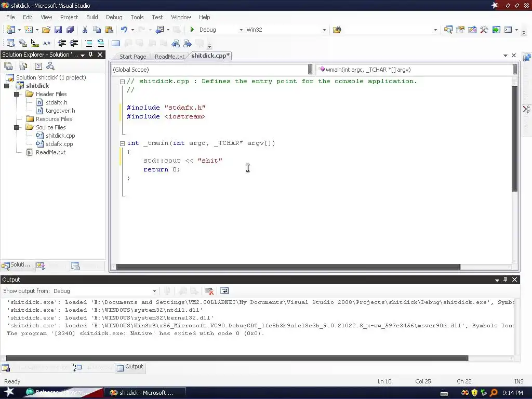The height and width of the screenshot is (399, 532).
Task: Open the Build menu
Action: click(92, 17)
